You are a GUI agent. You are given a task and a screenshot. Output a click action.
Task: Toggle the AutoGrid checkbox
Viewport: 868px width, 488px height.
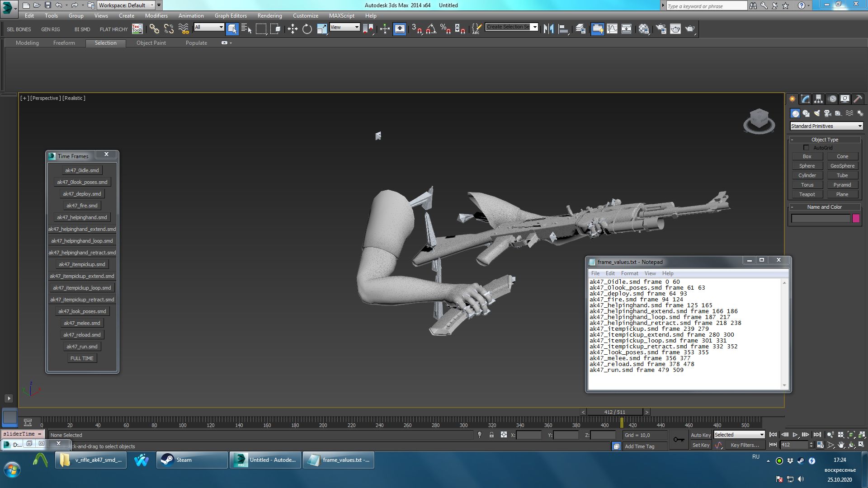point(806,148)
